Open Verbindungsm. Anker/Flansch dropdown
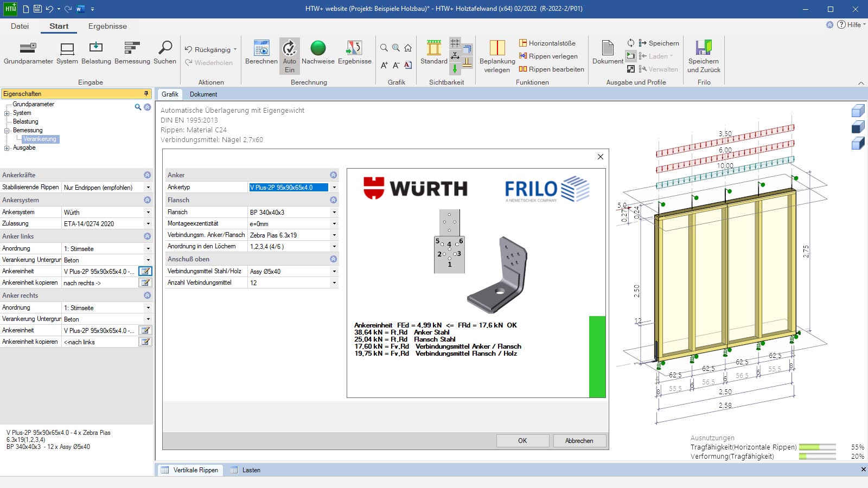Screen dimensions: 868x488 point(334,235)
